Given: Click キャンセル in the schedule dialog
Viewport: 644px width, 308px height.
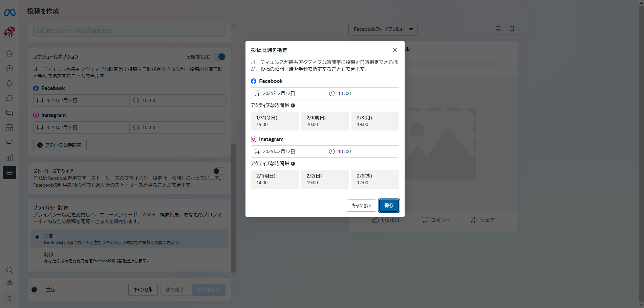Looking at the screenshot, I should [x=361, y=206].
